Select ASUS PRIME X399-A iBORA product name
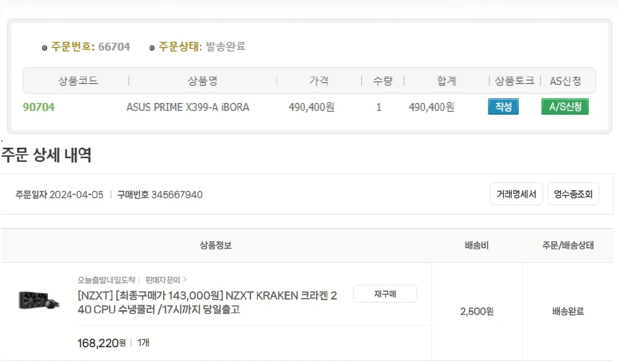The height and width of the screenshot is (364, 619). (188, 107)
